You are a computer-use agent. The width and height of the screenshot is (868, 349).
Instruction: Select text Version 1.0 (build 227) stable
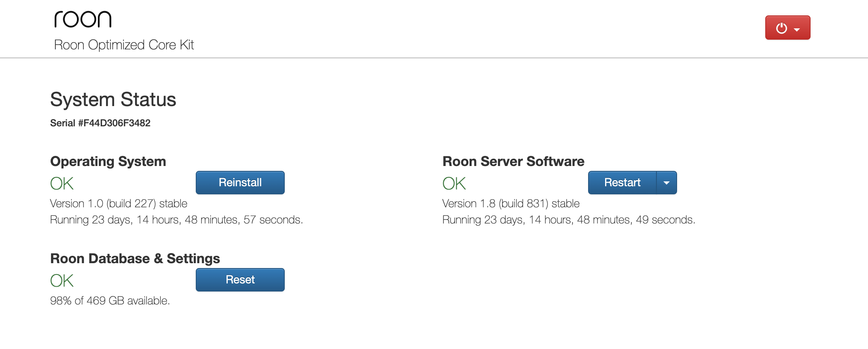tap(119, 204)
